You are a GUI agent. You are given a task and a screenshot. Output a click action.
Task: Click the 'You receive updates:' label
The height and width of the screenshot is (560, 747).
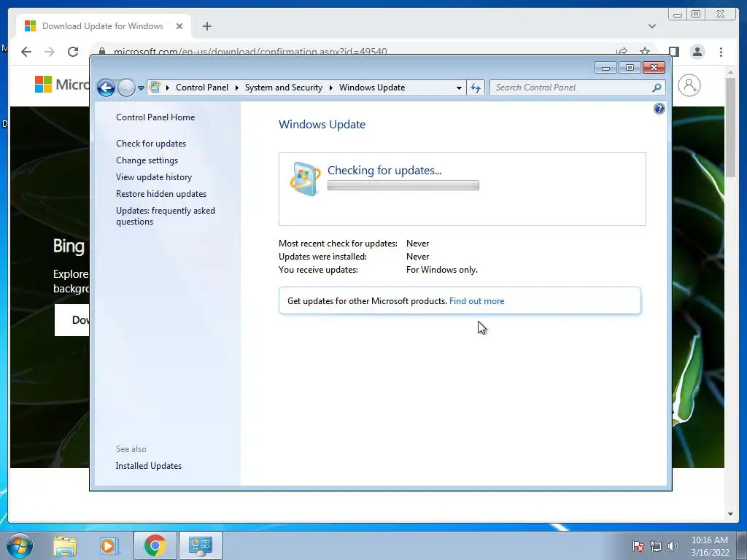click(x=318, y=270)
